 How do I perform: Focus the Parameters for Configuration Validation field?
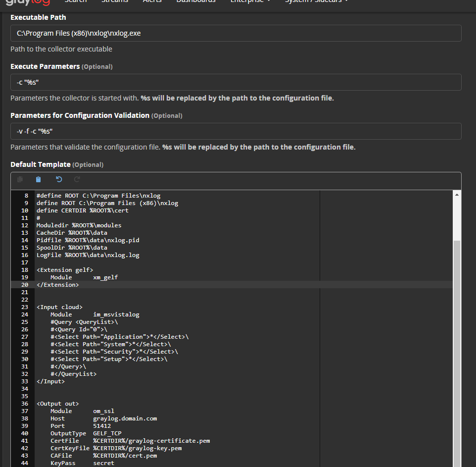(236, 131)
